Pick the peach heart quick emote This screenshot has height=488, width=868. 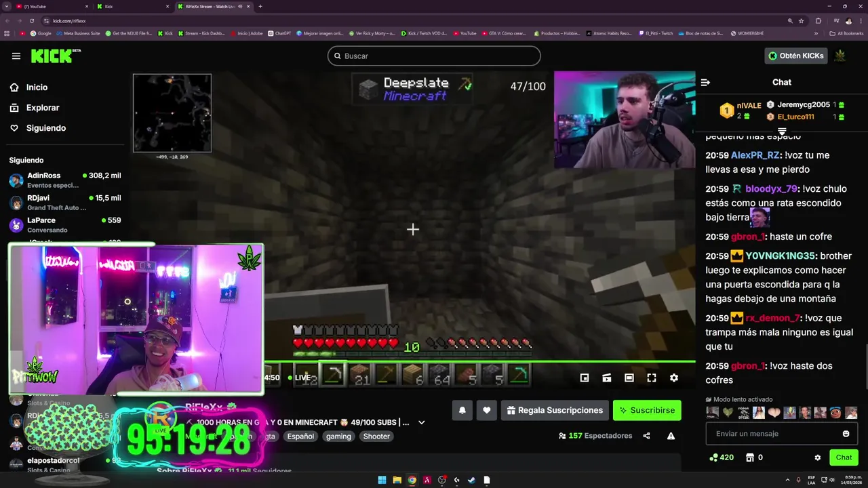pyautogui.click(x=774, y=412)
